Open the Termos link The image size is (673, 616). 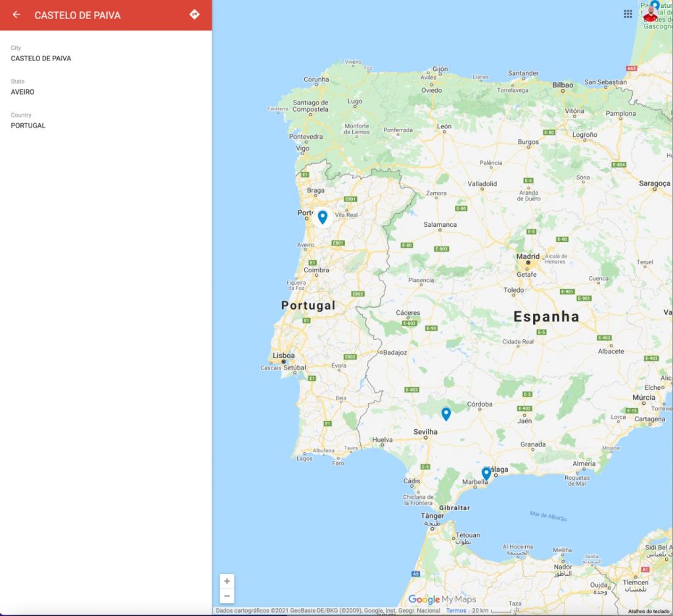pos(455,611)
